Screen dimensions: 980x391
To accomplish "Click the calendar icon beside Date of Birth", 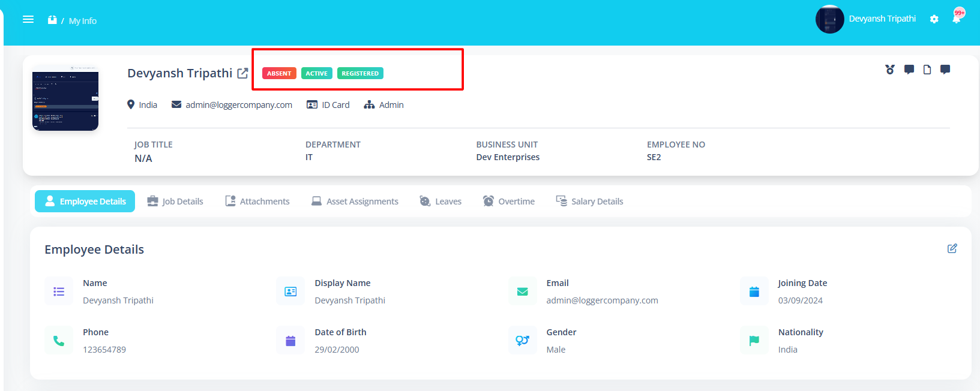I will [290, 341].
